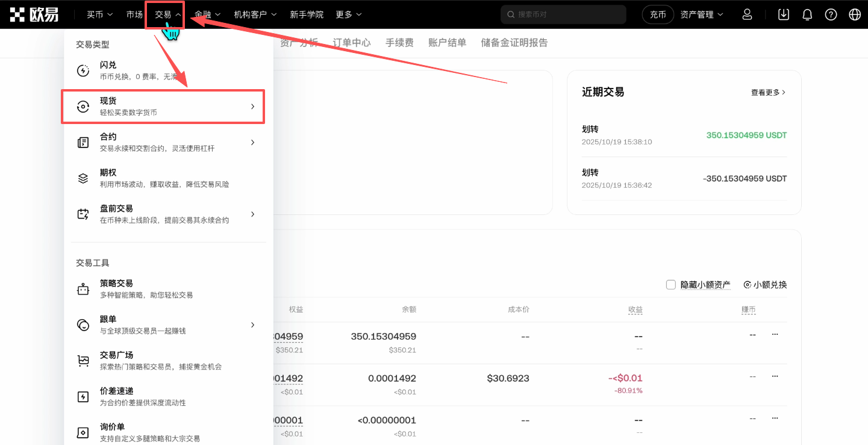Open the help center question mark icon

tap(831, 14)
